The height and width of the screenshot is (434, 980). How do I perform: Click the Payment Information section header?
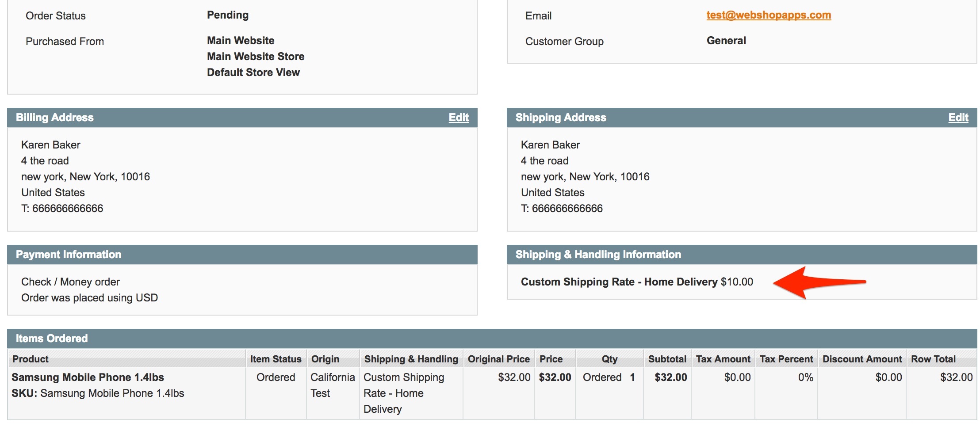(69, 255)
